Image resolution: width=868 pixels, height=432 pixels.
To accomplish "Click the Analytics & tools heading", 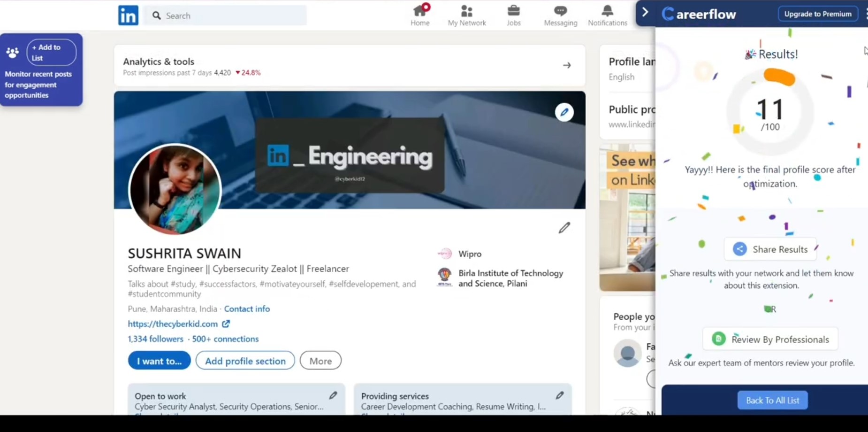I will coord(159,62).
